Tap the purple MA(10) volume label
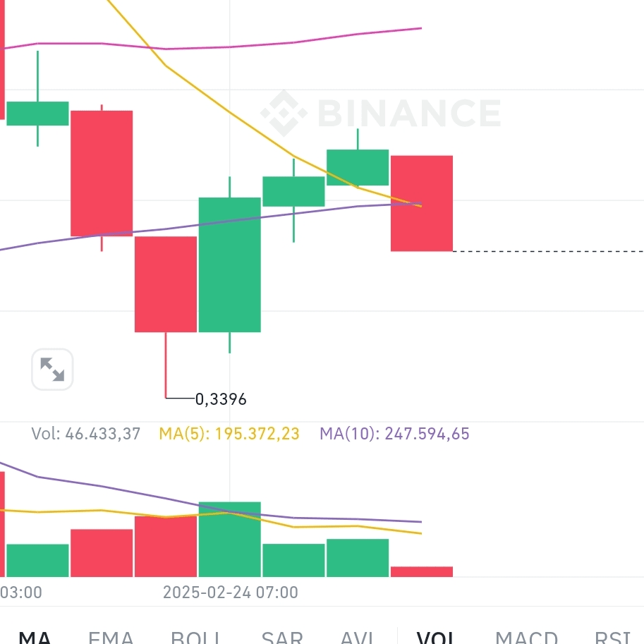This screenshot has width=644, height=644. (394, 434)
